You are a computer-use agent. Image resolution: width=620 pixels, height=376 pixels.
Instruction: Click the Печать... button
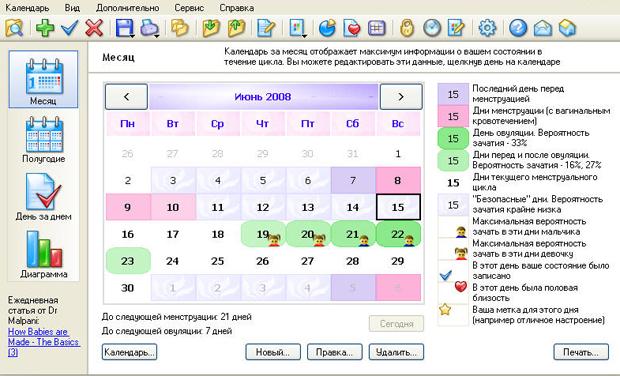[581, 352]
